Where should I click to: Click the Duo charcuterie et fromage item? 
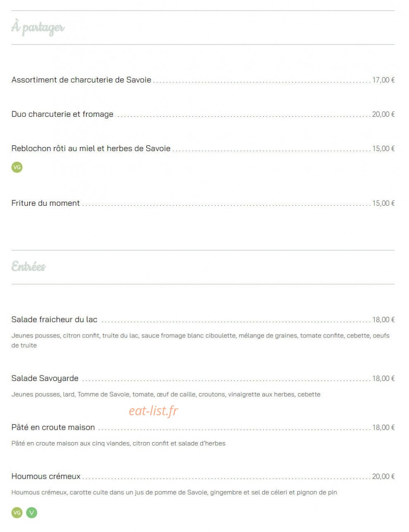[62, 114]
